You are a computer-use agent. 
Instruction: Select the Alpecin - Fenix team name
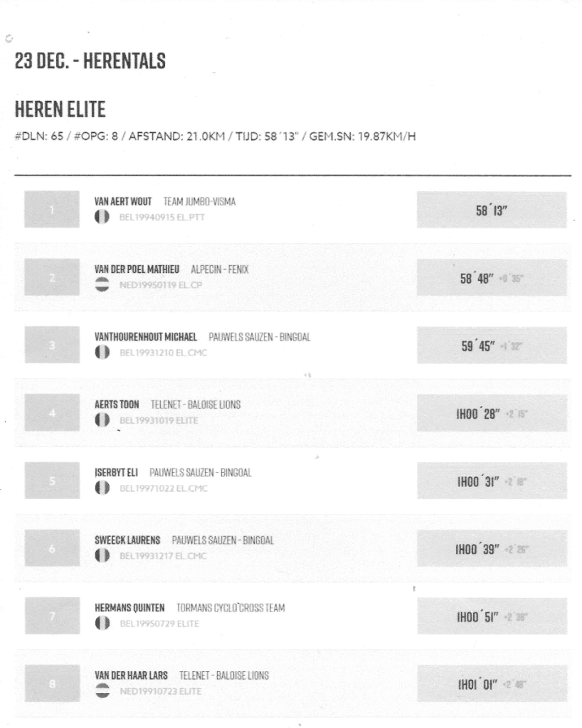point(220,269)
